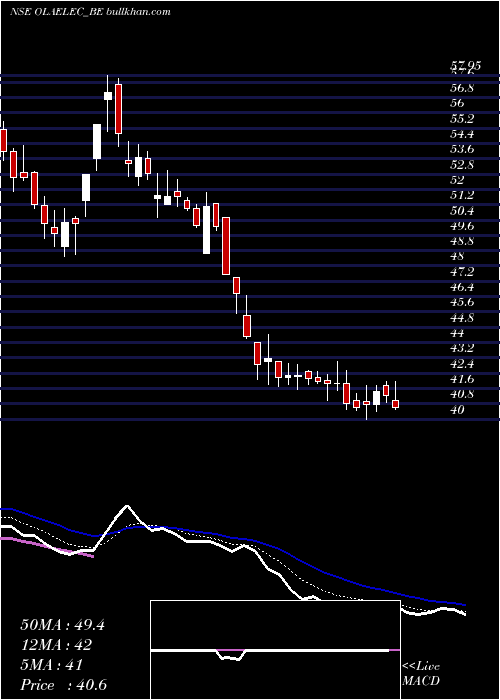Click the 56 price axis label
The image size is (500, 700).
[x=457, y=103]
